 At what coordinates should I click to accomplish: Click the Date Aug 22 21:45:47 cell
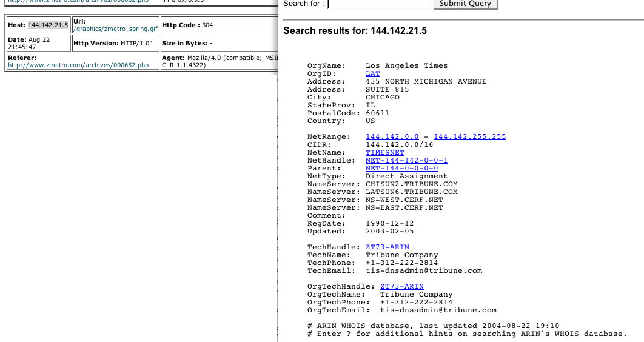pos(39,43)
